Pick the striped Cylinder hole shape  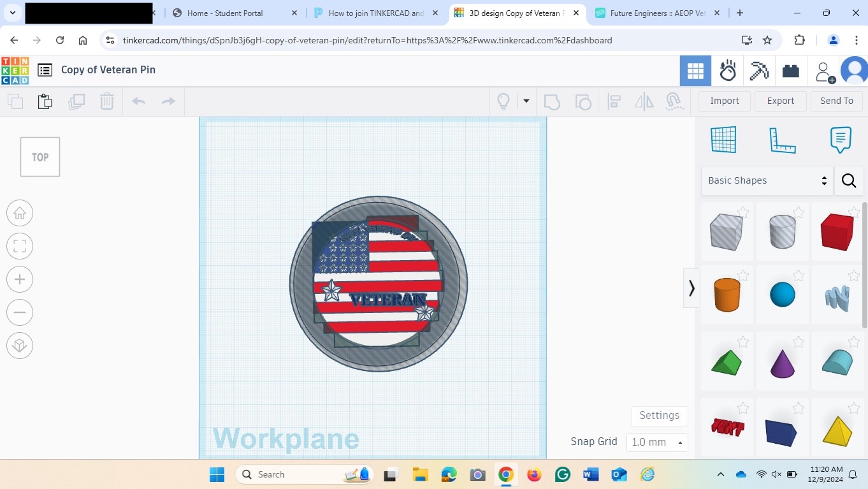click(x=783, y=231)
